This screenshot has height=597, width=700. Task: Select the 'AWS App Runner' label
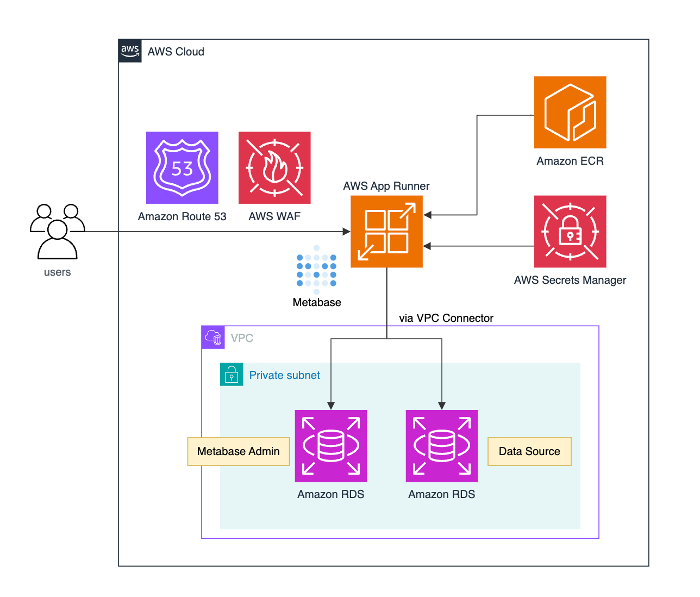pyautogui.click(x=386, y=186)
